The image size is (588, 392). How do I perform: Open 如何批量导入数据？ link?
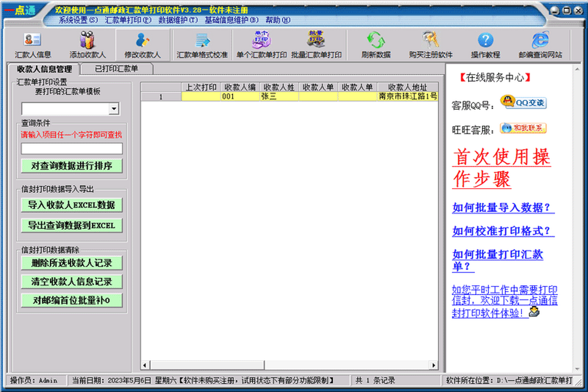tap(503, 208)
